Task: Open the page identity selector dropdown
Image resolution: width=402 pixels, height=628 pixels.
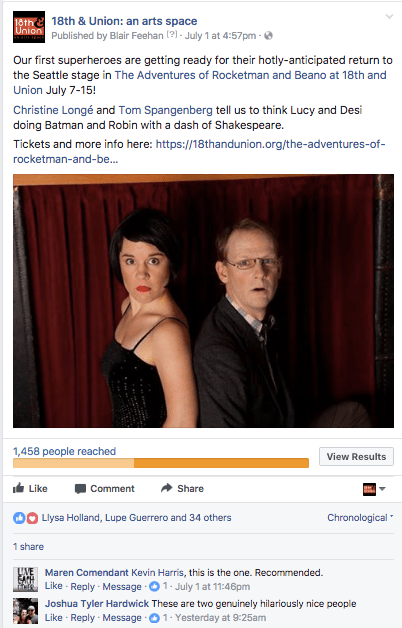Action: coord(374,489)
